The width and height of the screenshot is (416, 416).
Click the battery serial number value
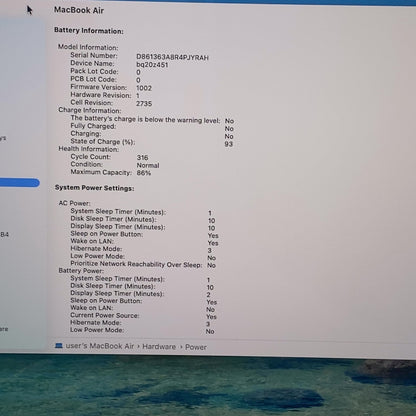click(x=172, y=57)
